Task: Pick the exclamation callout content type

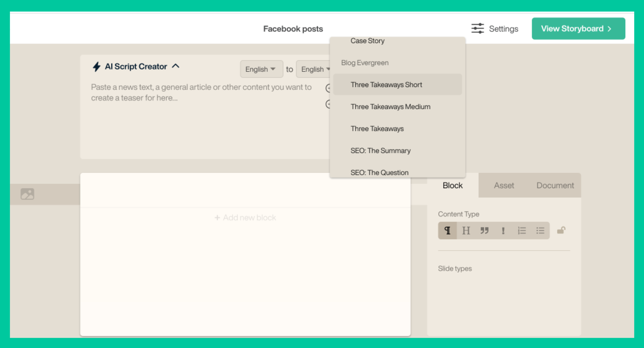Action: (x=503, y=230)
